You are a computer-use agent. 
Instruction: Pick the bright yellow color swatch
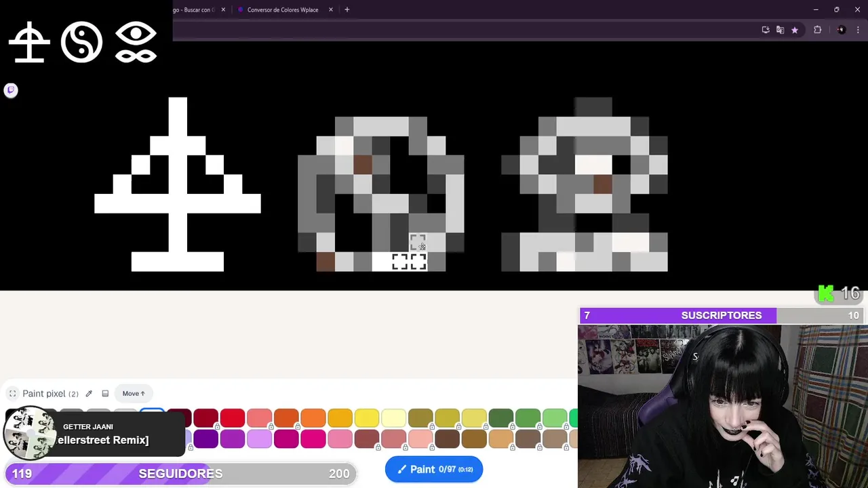click(367, 418)
